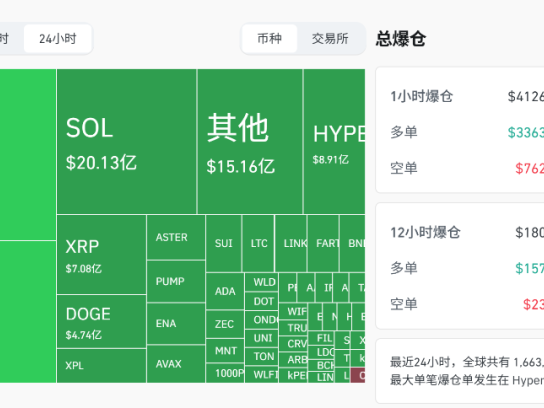The height and width of the screenshot is (408, 544).
Task: Click the 其他 $15.16亿 treemap block
Action: click(250, 141)
